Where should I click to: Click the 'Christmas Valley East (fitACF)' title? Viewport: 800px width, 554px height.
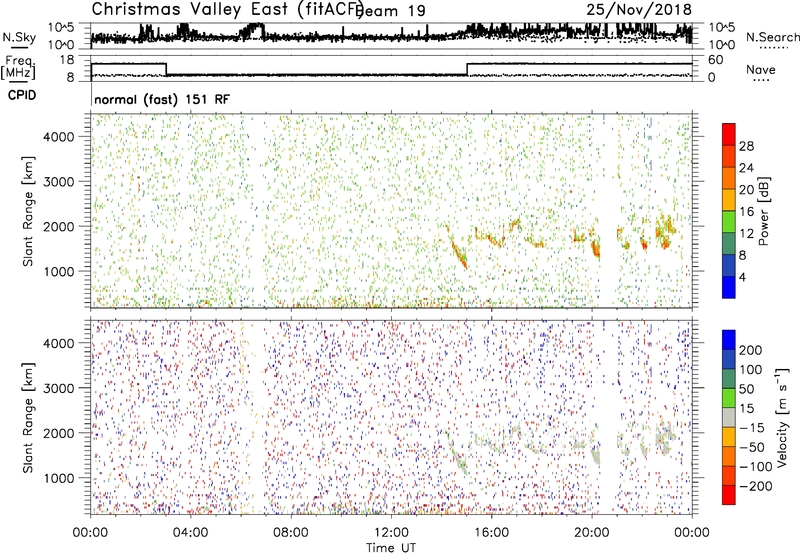(228, 9)
